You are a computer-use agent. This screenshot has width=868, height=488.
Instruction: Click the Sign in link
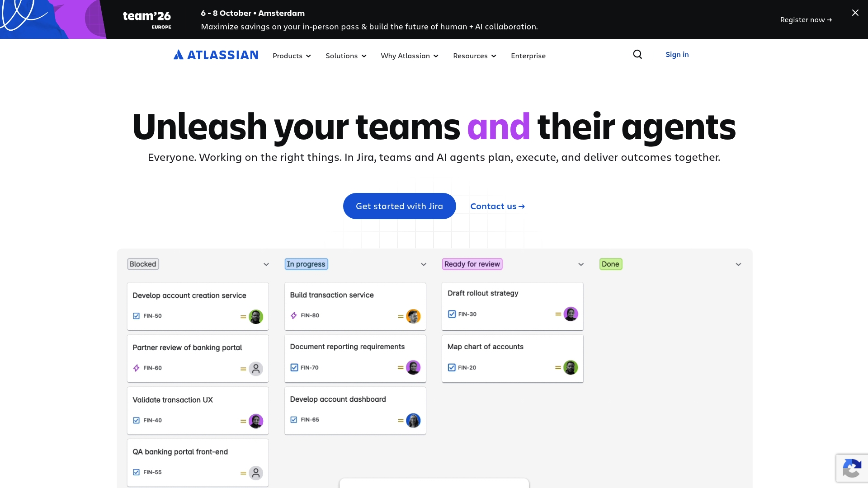click(x=677, y=55)
